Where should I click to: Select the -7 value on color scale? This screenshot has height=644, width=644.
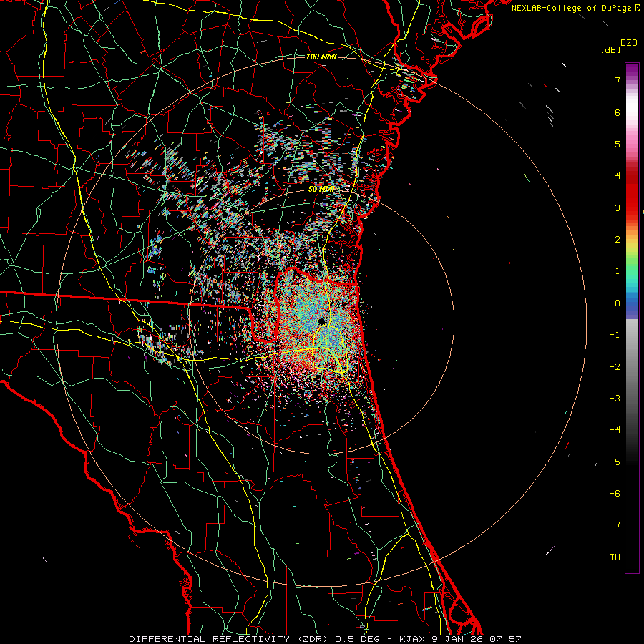[615, 525]
